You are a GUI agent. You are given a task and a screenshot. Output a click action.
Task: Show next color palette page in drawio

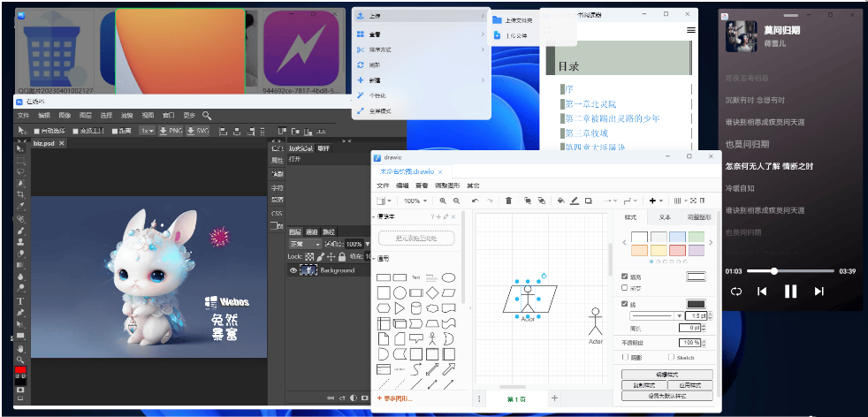pyautogui.click(x=711, y=242)
